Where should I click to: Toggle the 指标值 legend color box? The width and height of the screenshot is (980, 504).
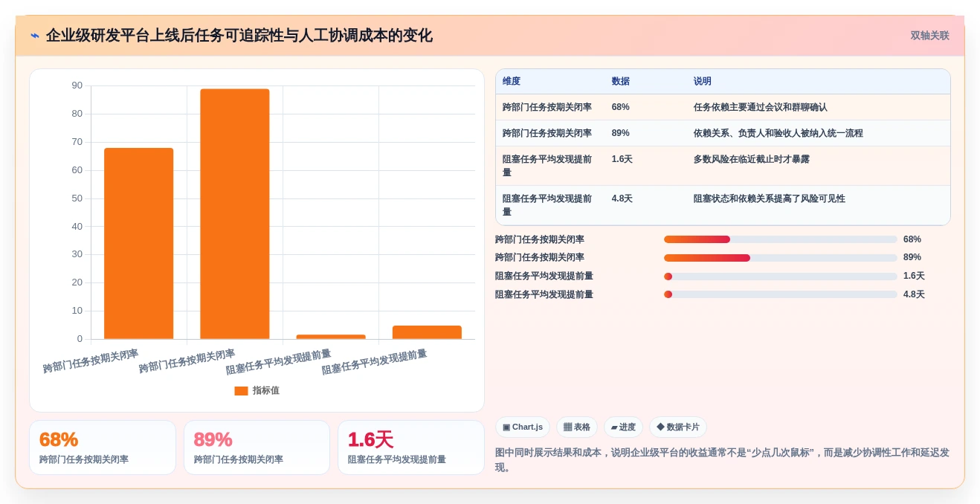(241, 391)
